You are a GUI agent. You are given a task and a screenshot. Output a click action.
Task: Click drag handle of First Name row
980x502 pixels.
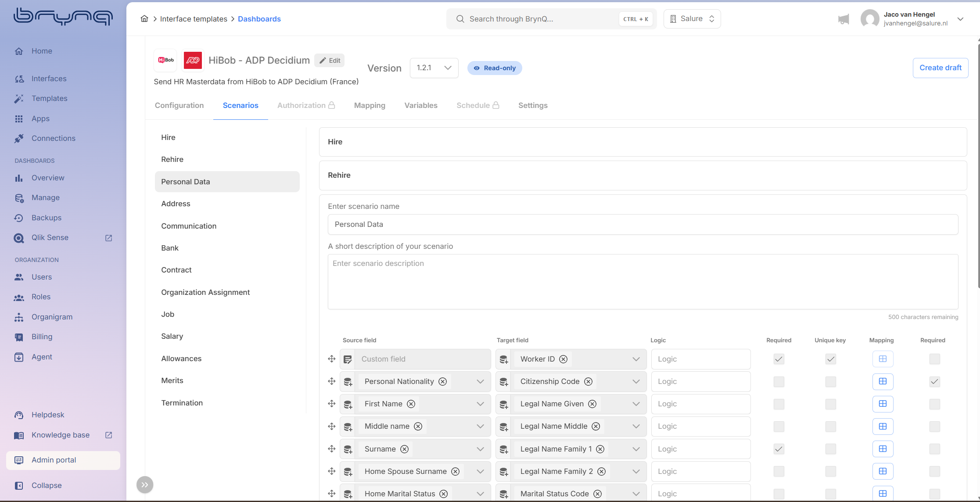point(332,404)
